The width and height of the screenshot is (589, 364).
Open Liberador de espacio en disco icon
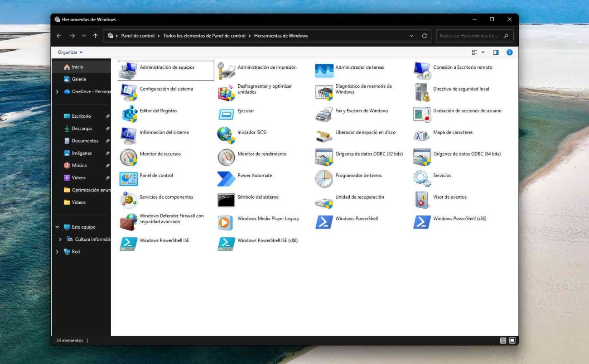[x=324, y=135]
